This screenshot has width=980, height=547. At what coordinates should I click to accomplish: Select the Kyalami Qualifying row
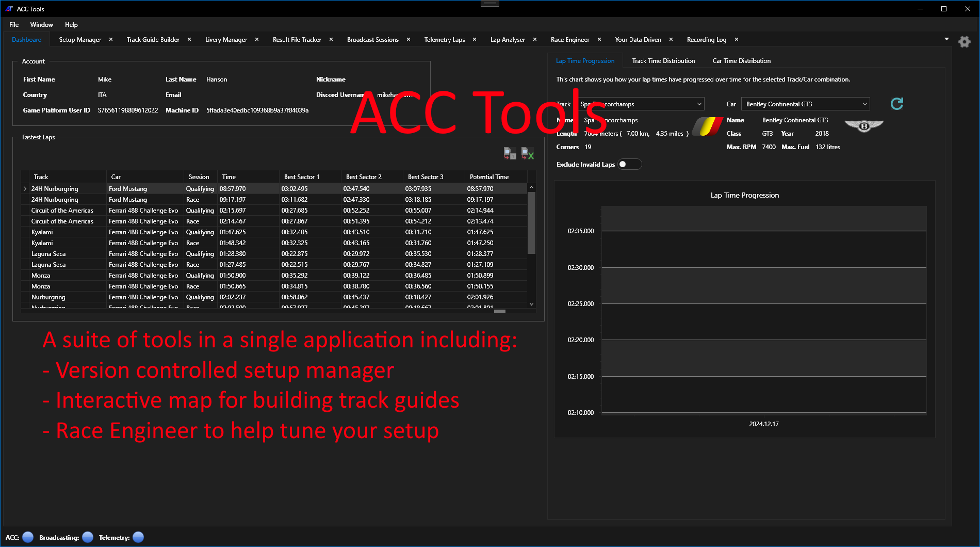(274, 232)
